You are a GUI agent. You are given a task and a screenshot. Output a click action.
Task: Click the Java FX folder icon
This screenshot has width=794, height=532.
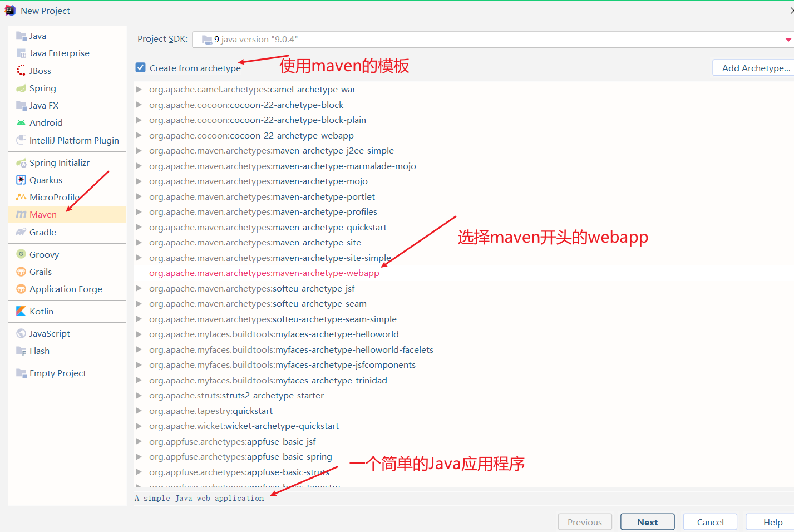21,105
